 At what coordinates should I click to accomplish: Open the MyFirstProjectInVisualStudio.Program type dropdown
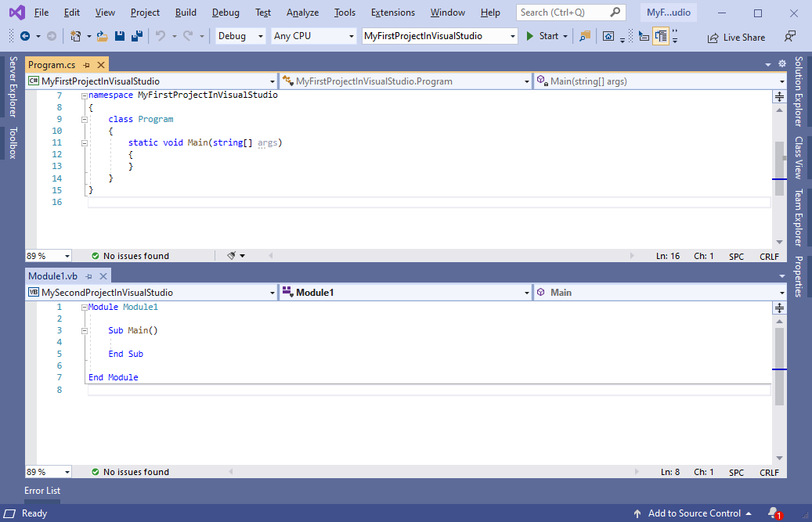pos(406,81)
